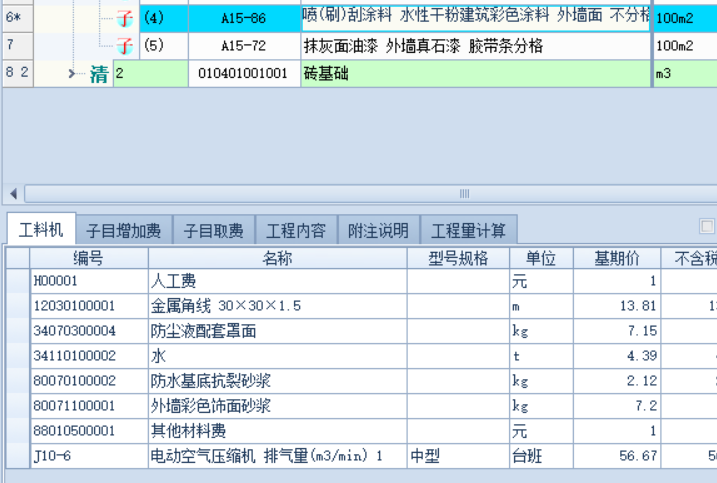
Task: Select material code 34070300004
Action: tap(89, 331)
